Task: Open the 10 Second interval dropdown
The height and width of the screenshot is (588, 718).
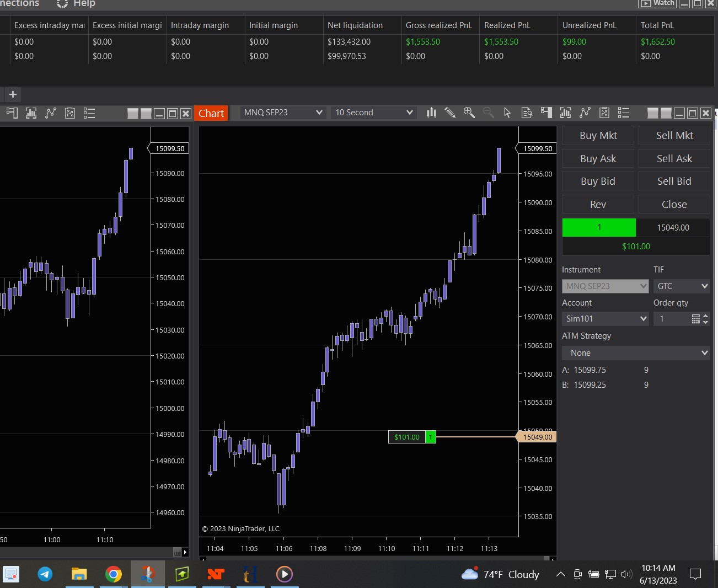Action: click(x=409, y=113)
